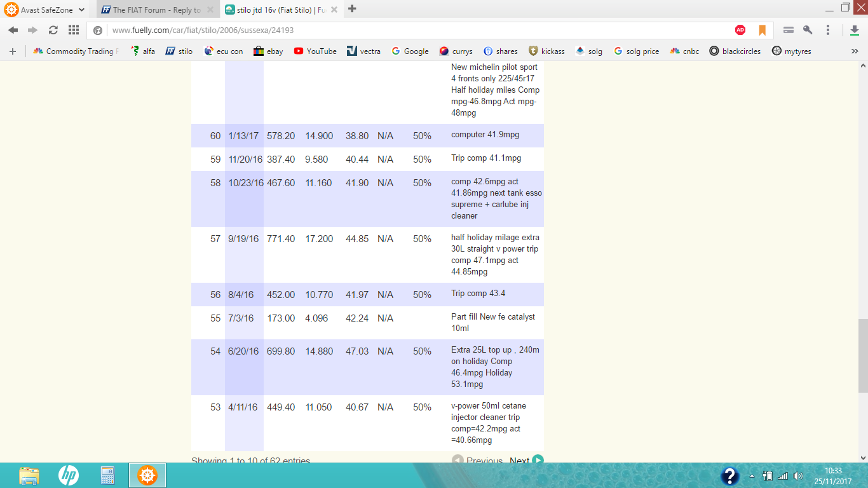This screenshot has width=868, height=488.
Task: Open the three-dot browser menu
Action: [x=828, y=30]
